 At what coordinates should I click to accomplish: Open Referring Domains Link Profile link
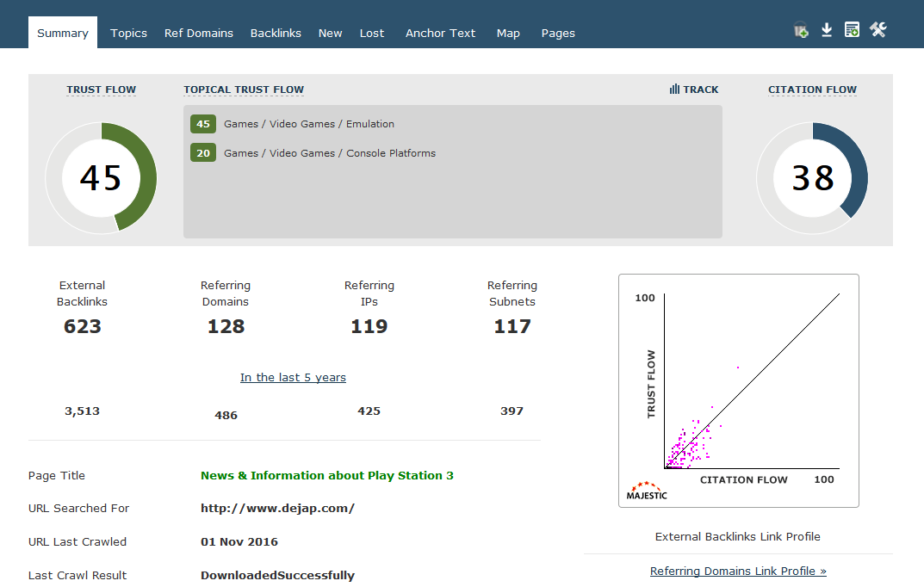point(738,571)
